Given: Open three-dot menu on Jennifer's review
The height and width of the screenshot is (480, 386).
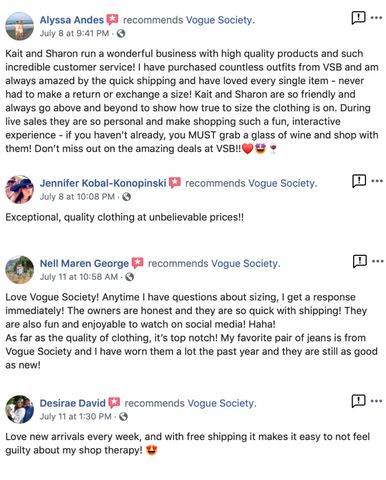Looking at the screenshot, I should click(x=377, y=181).
